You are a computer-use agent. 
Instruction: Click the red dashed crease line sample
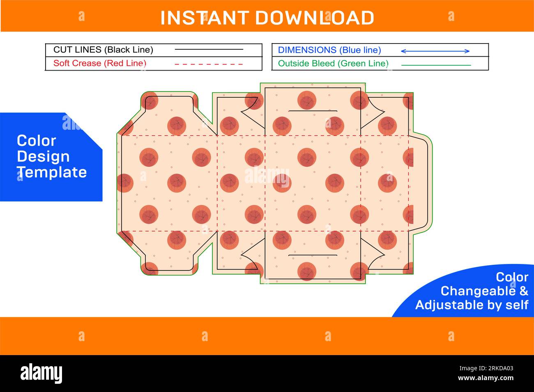[x=209, y=64]
